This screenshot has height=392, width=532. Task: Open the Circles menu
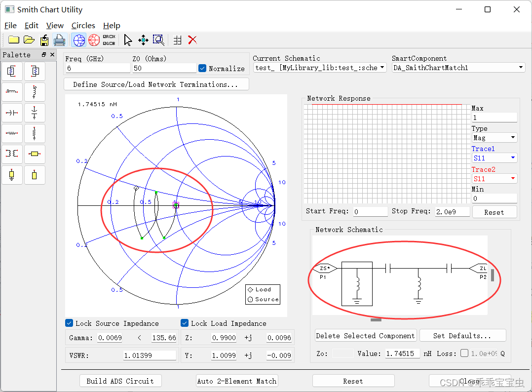point(83,26)
